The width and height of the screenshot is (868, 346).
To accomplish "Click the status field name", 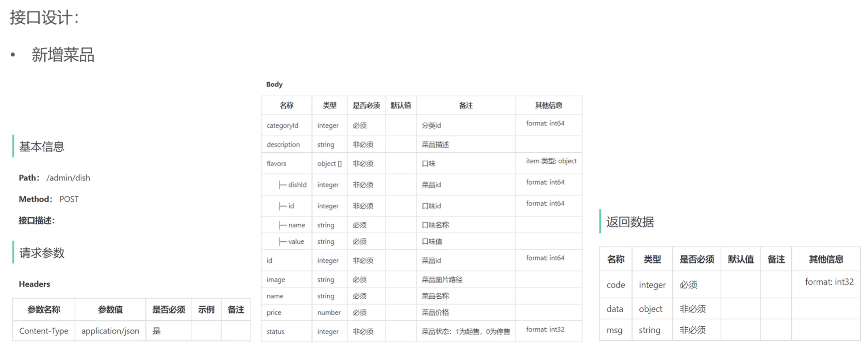I will pyautogui.click(x=275, y=332).
